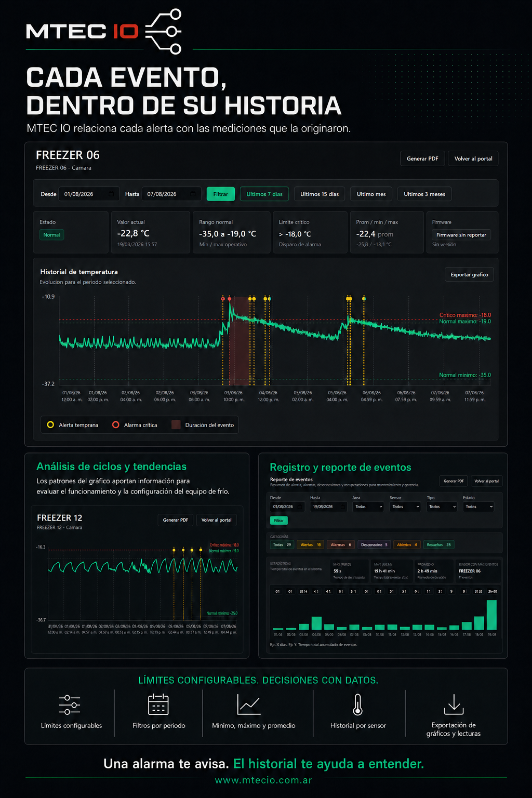The width and height of the screenshot is (532, 798).
Task: Click the line chart icon above Mínimo, máximo y promedio
Action: tap(249, 704)
